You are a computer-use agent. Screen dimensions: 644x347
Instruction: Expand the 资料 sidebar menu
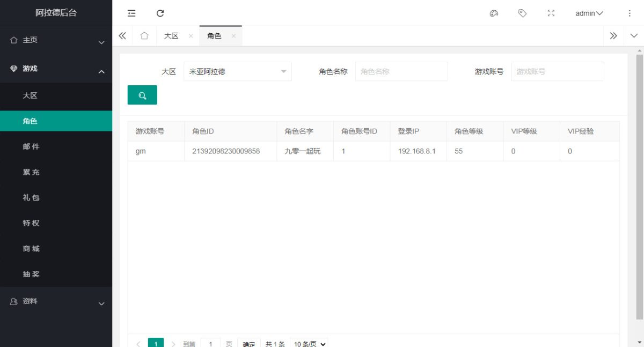56,301
